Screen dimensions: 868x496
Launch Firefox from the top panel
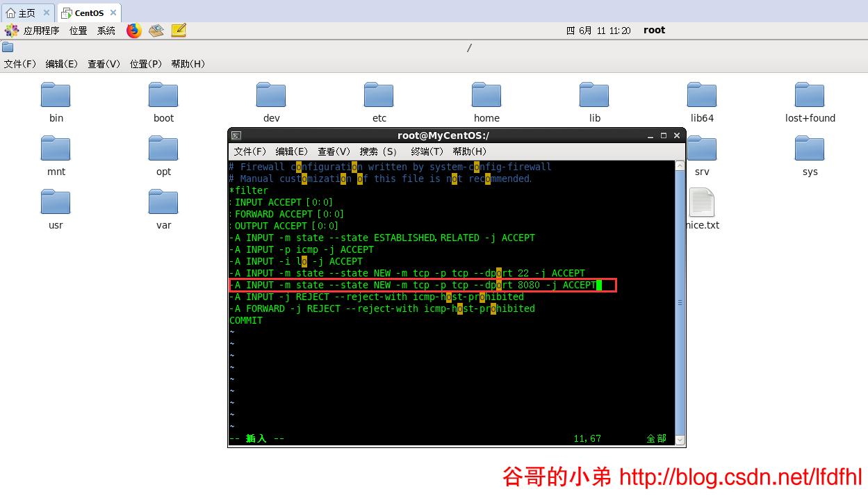coord(134,31)
